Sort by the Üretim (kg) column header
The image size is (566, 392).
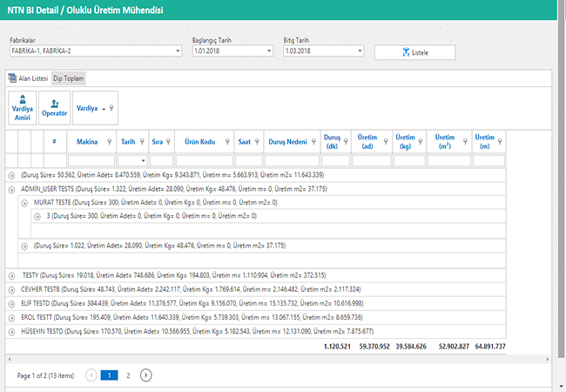(x=404, y=141)
